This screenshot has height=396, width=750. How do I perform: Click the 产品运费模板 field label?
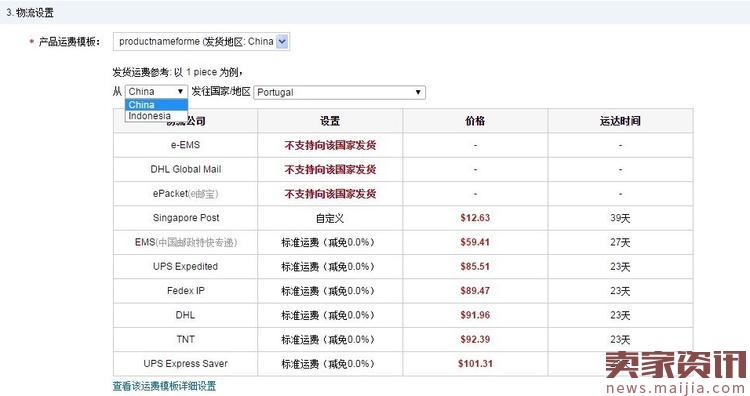[x=69, y=42]
